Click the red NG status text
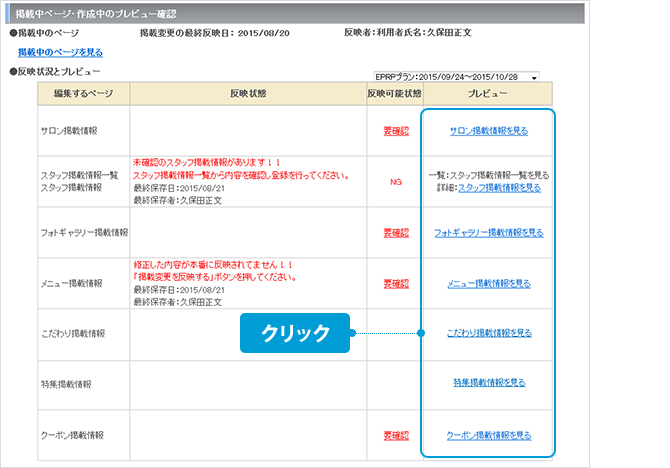This screenshot has width=670, height=468. [x=395, y=181]
